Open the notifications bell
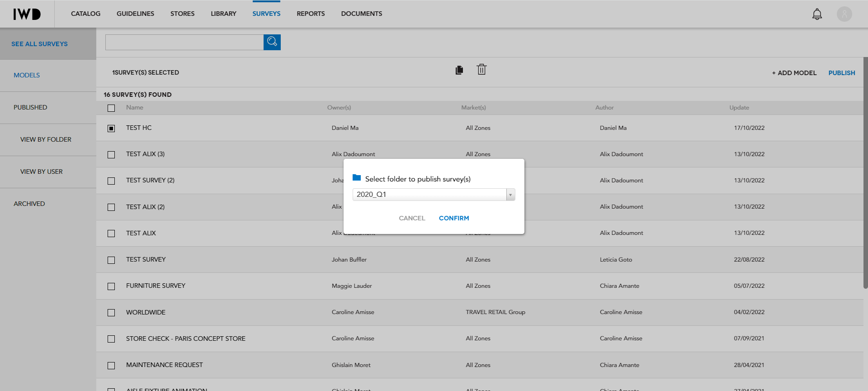This screenshot has width=868, height=391. (x=817, y=14)
